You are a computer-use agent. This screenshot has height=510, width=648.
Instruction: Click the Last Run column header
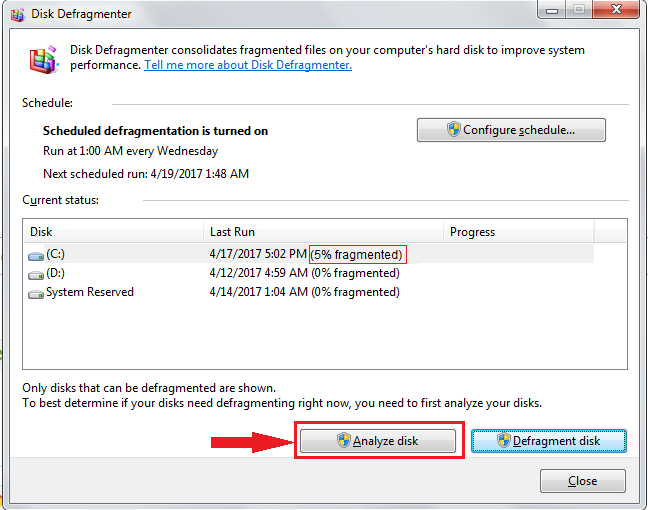[322, 232]
